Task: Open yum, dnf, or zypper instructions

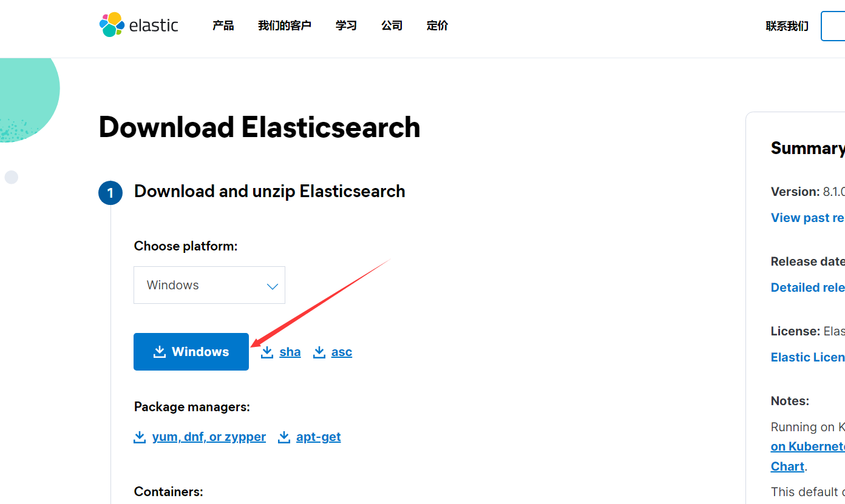Action: point(209,437)
